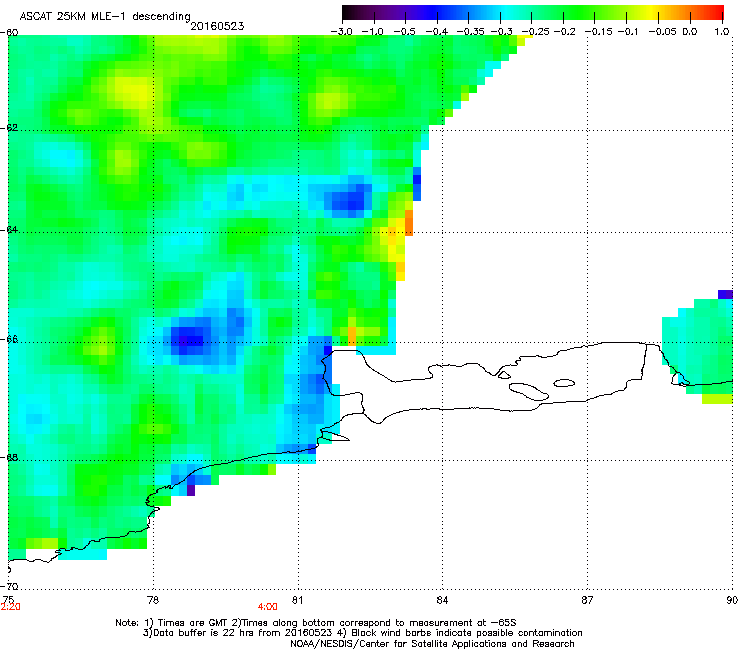Click the '-0.3' color scale label

point(502,32)
